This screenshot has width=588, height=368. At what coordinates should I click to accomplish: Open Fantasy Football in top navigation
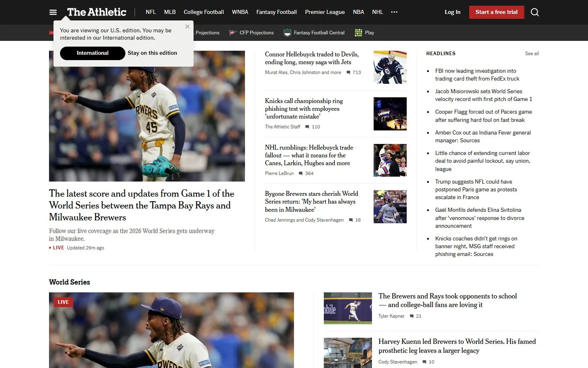[x=276, y=12]
